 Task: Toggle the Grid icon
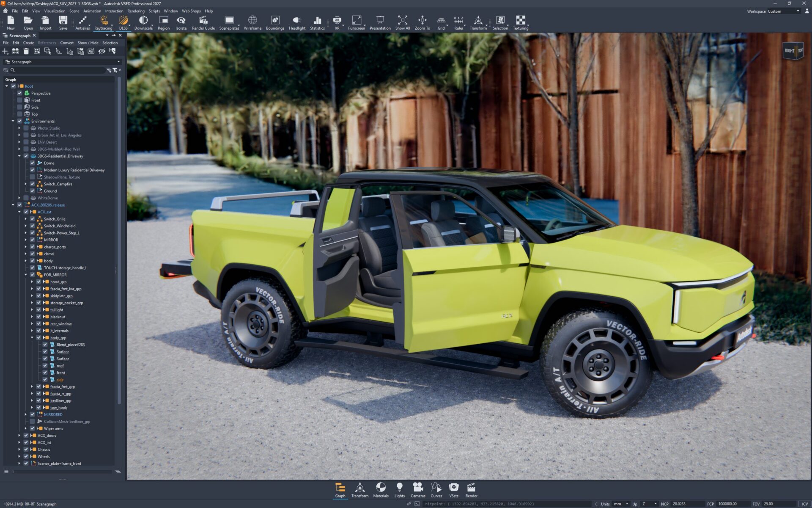click(x=441, y=23)
